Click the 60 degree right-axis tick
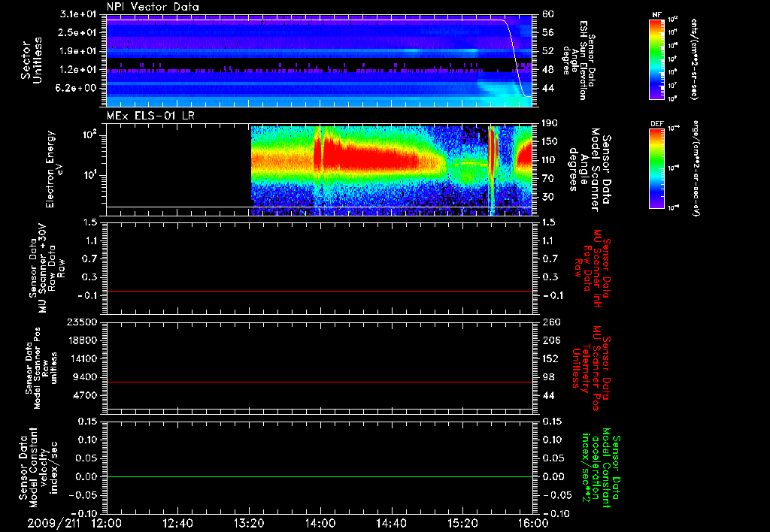The width and height of the screenshot is (770, 532). 548,14
